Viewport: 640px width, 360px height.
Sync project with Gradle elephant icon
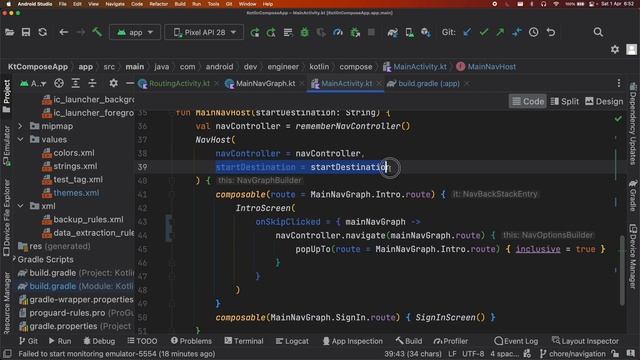pyautogui.click(x=393, y=32)
